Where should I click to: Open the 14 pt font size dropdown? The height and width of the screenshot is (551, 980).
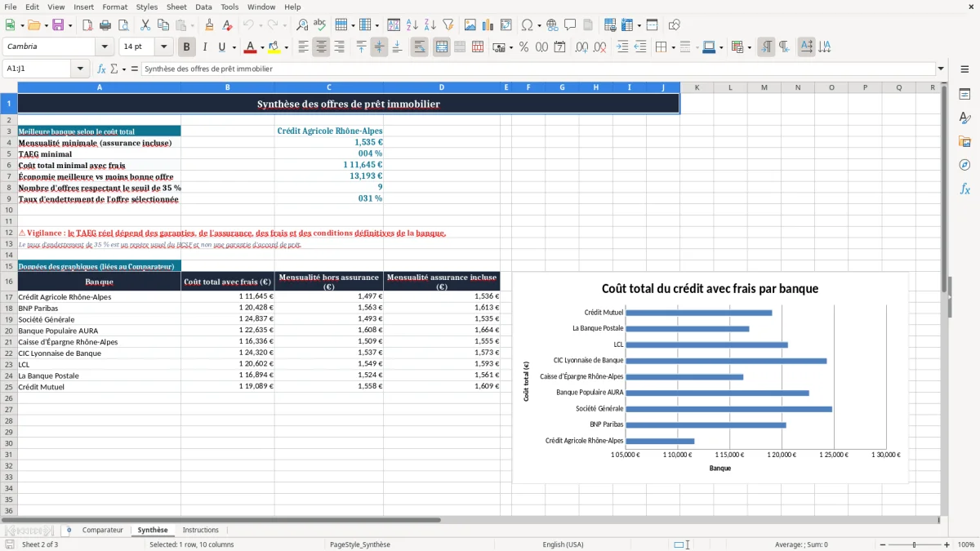click(164, 47)
